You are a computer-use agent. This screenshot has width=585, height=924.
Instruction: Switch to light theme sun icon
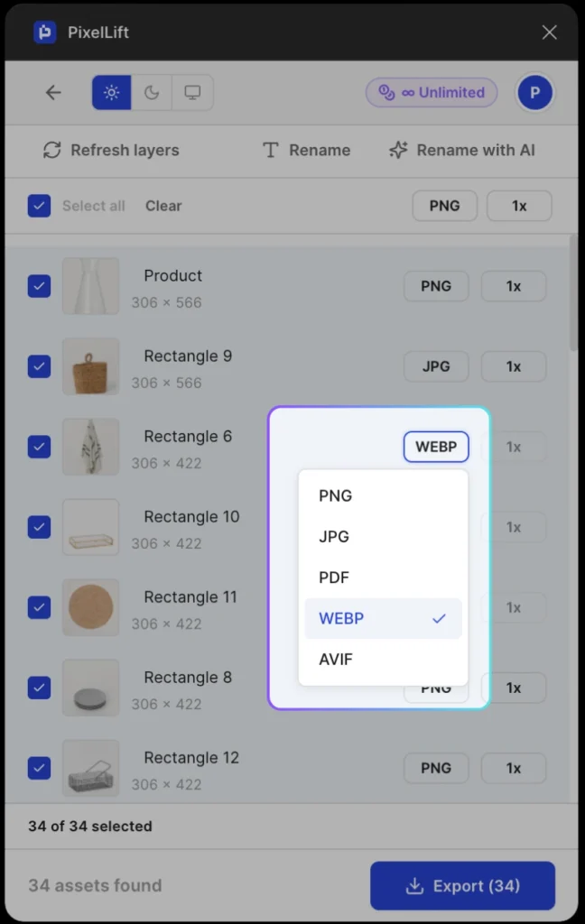click(x=111, y=93)
